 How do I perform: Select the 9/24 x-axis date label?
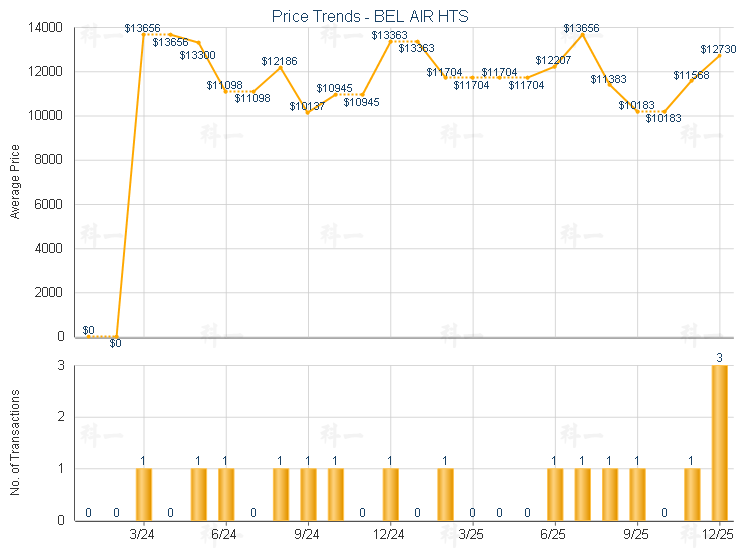308,534
